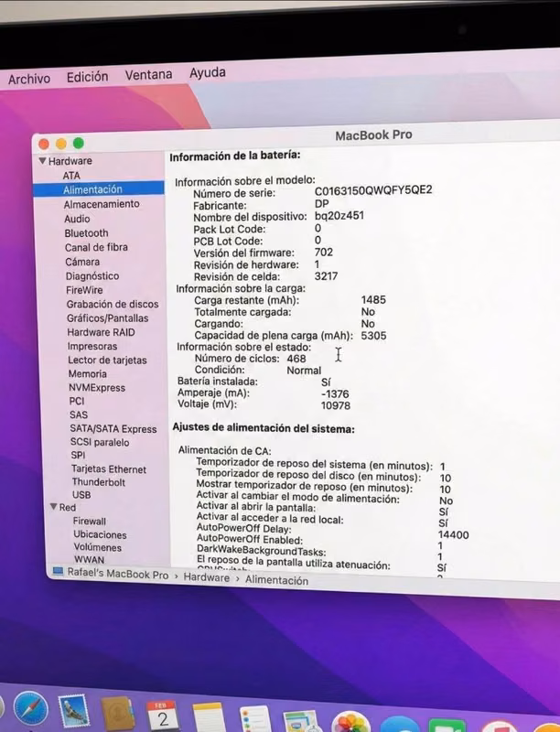Image resolution: width=560 pixels, height=732 pixels.
Task: Select PCI in the sidebar
Action: tap(77, 401)
